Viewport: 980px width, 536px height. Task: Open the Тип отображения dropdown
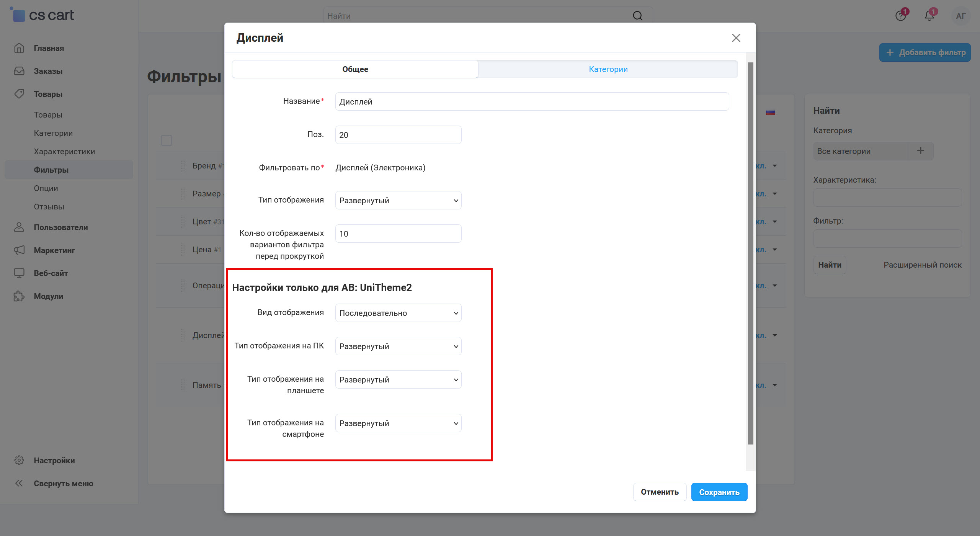coord(399,200)
